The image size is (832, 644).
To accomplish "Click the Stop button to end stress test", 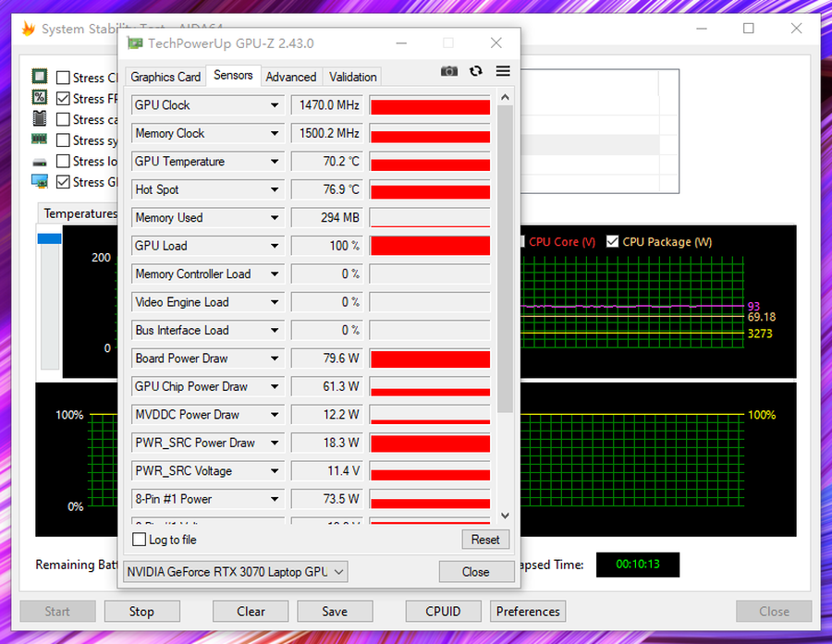I will tap(141, 611).
